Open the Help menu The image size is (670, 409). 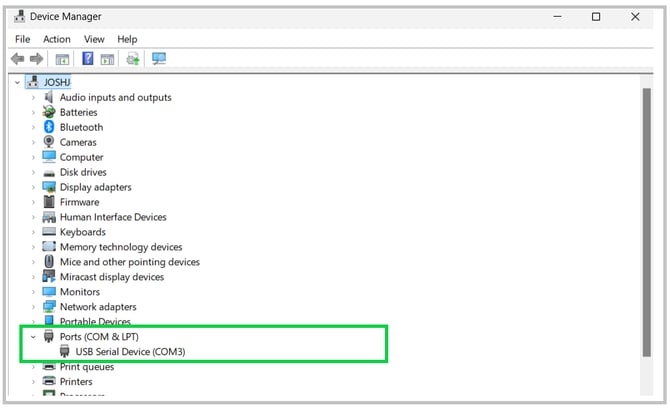click(x=127, y=39)
